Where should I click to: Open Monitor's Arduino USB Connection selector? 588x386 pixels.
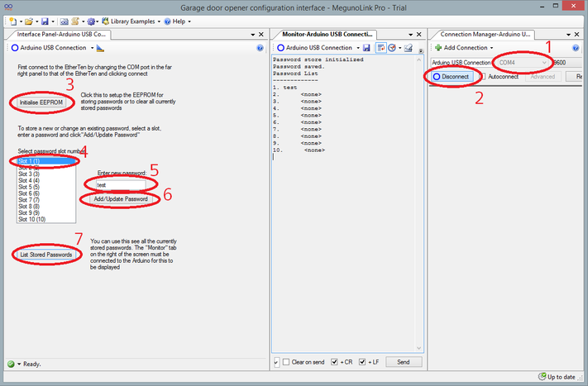pyautogui.click(x=318, y=48)
